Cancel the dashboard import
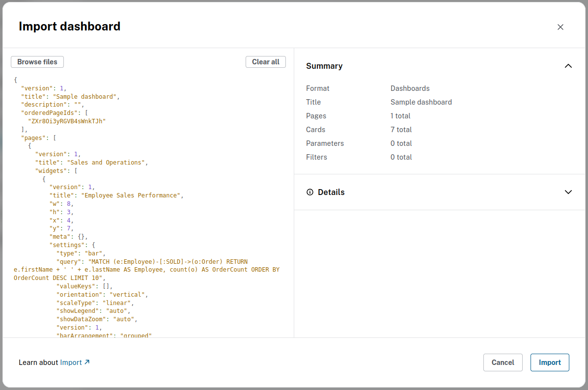Screen dimensions: 588x390 point(503,362)
